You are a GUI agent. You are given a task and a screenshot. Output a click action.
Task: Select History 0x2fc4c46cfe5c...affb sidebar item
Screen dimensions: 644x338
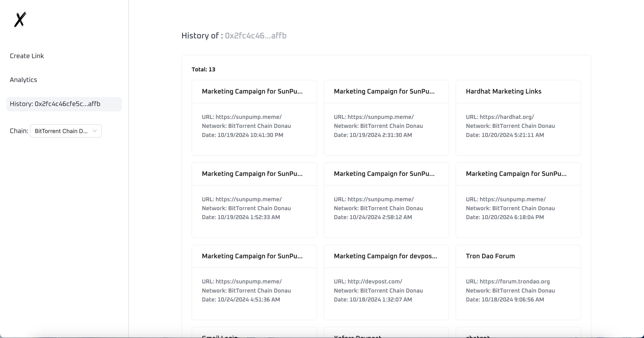64,104
